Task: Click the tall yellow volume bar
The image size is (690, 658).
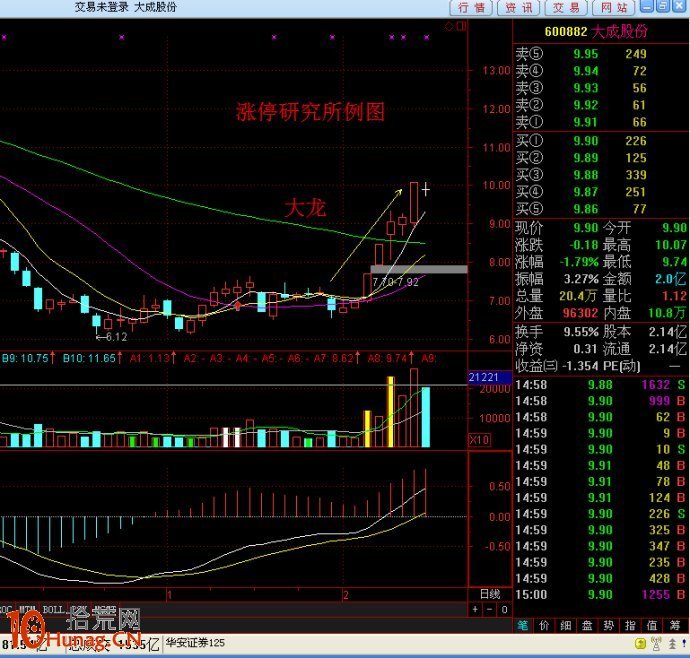Action: coord(390,412)
